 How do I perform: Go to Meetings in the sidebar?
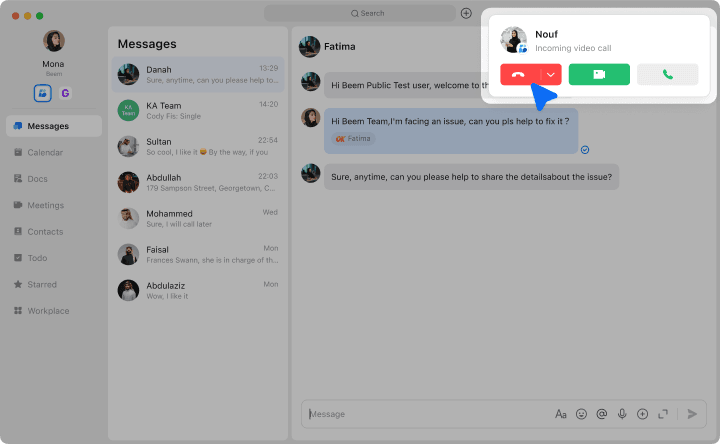point(45,205)
